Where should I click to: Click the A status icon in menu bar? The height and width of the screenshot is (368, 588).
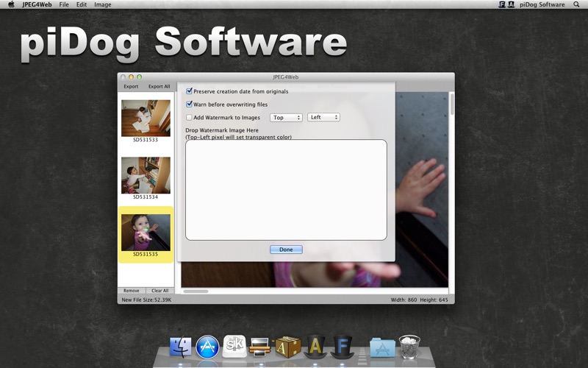[511, 4]
